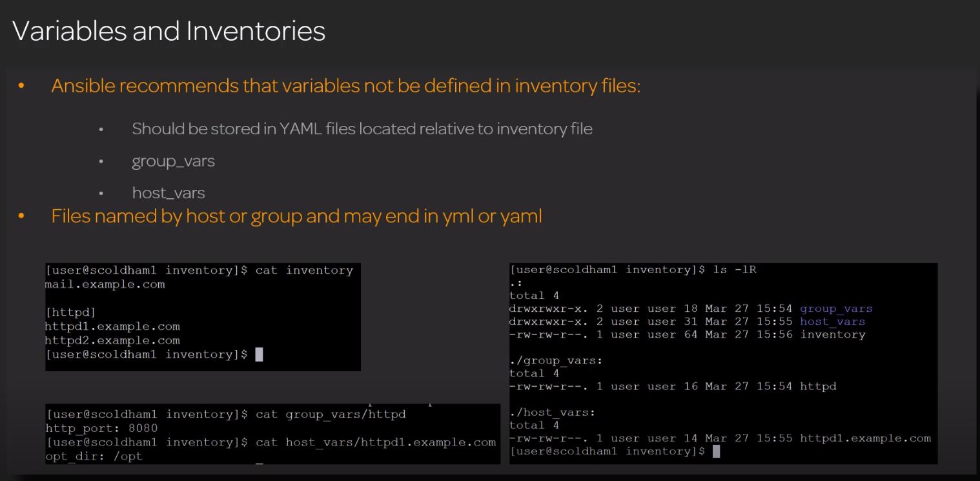Viewport: 980px width, 481px height.
Task: Select the "host_vars" sub-bullet text
Action: pyautogui.click(x=168, y=193)
